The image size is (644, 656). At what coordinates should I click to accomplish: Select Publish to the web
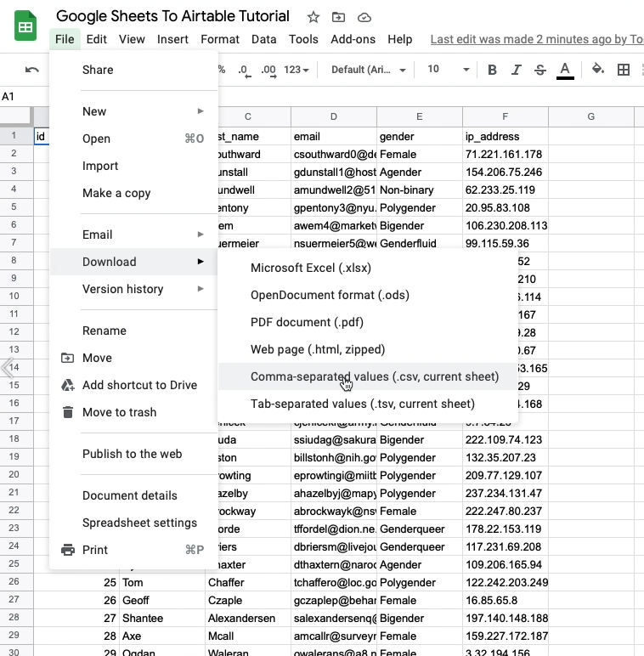tap(134, 454)
